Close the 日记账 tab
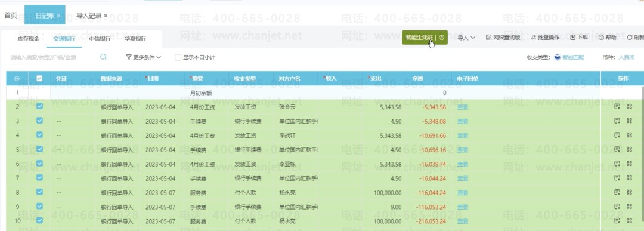The height and width of the screenshot is (231, 644). 58,16
